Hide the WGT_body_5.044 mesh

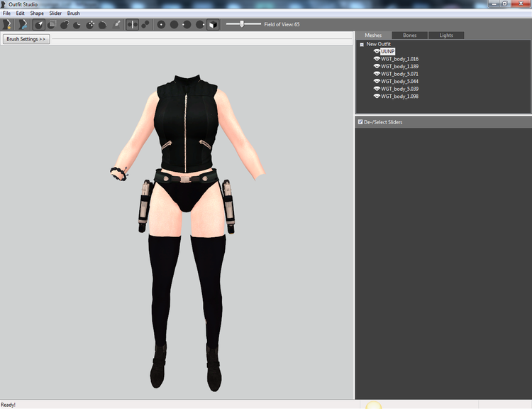(377, 81)
